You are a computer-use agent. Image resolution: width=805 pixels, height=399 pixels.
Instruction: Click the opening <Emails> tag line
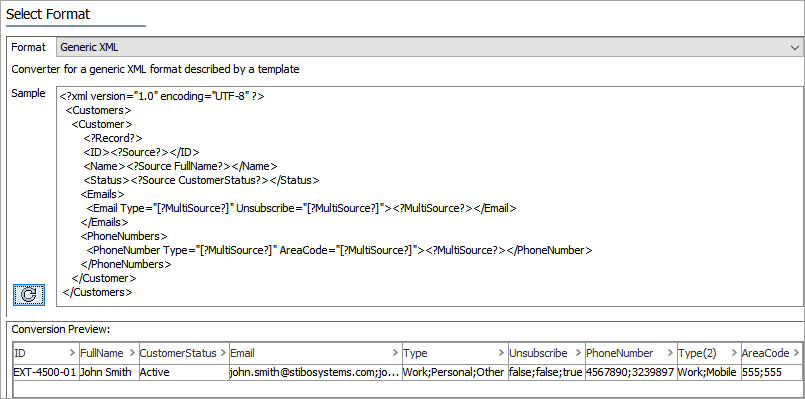click(x=102, y=194)
